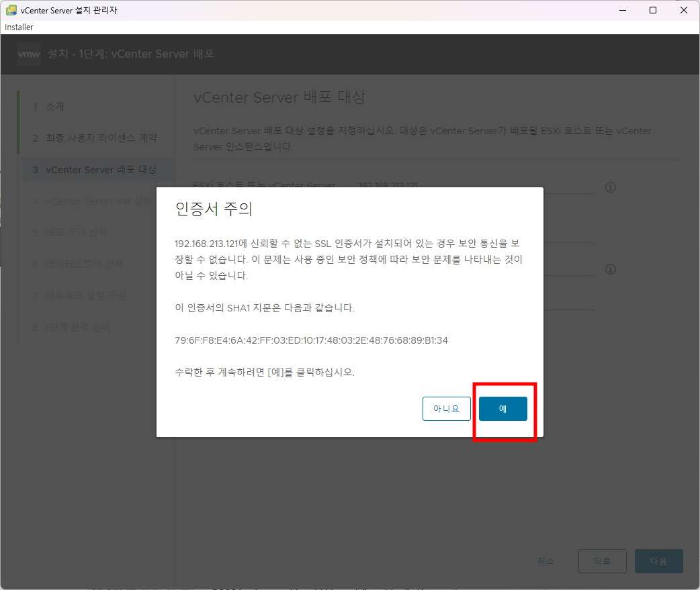Open the Installer menu
The width and height of the screenshot is (700, 590).
(x=19, y=28)
